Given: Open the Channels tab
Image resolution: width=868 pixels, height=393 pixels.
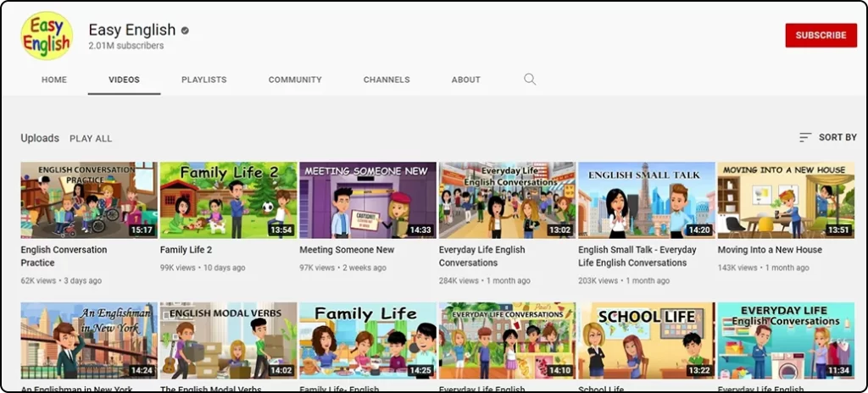Looking at the screenshot, I should pyautogui.click(x=387, y=80).
